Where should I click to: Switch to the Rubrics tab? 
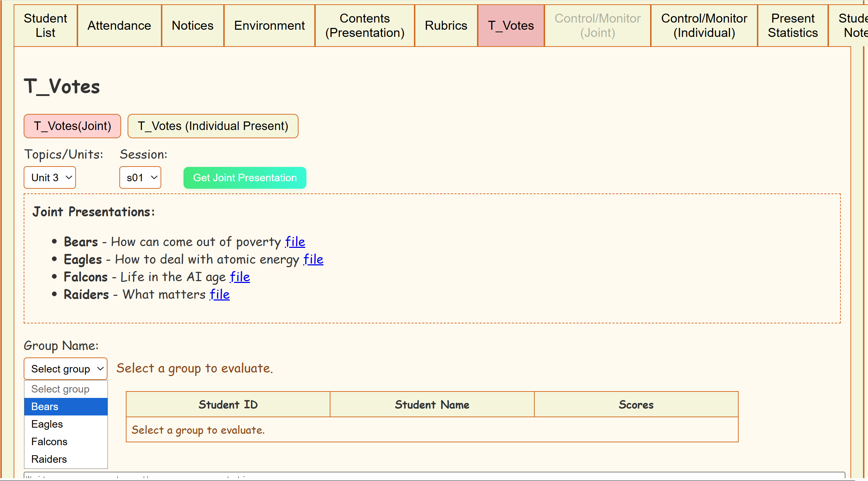446,25
